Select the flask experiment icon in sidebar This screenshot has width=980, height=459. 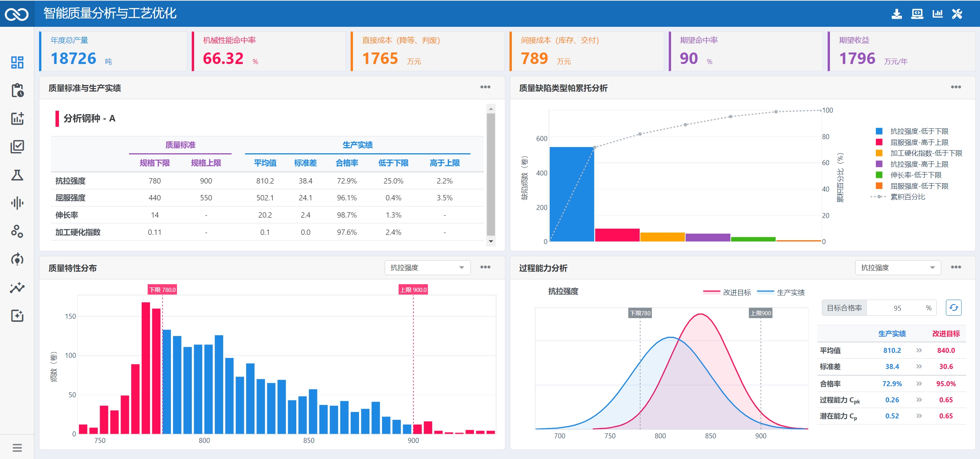pos(17,175)
